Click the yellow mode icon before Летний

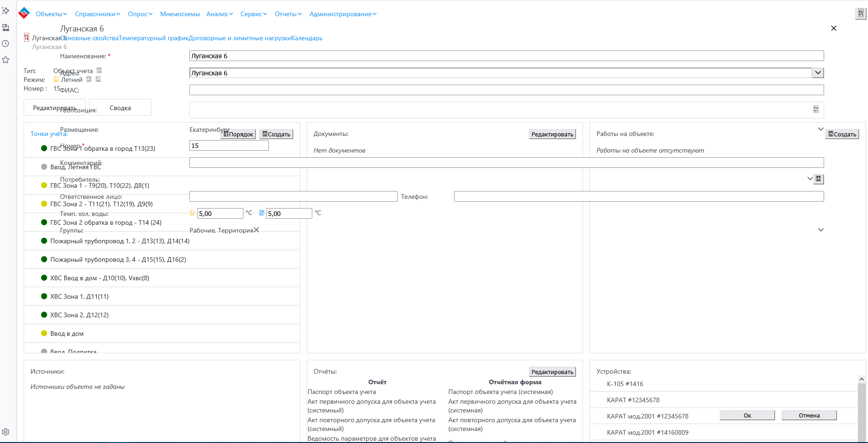[56, 80]
